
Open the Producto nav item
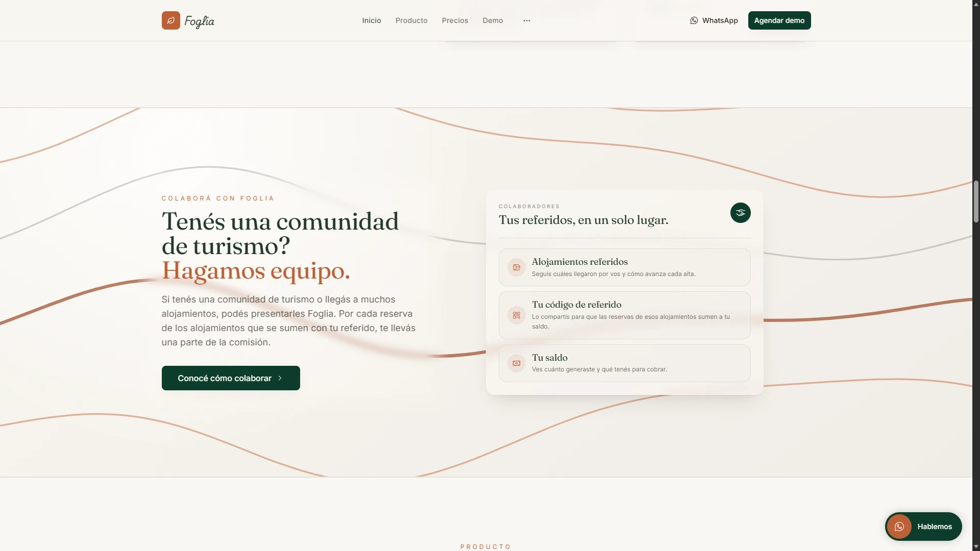(411, 20)
